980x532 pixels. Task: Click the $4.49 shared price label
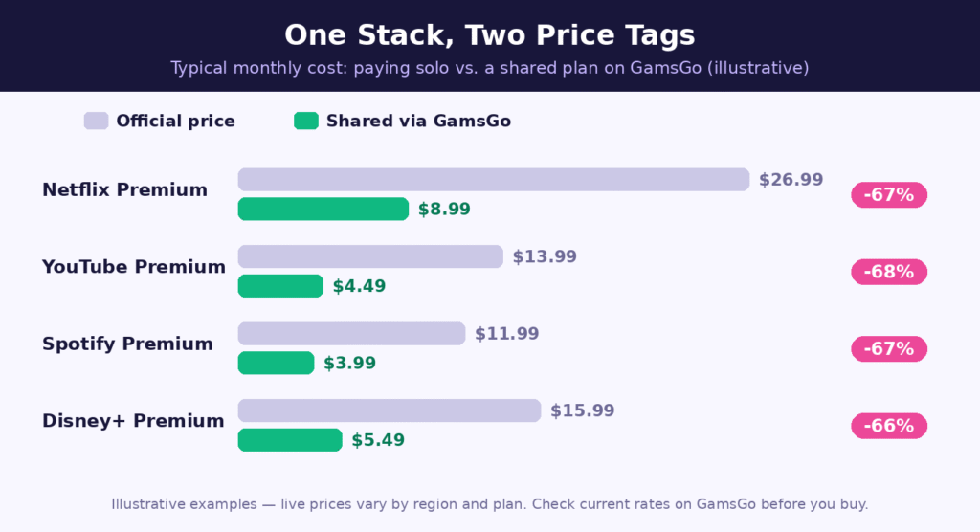(360, 286)
